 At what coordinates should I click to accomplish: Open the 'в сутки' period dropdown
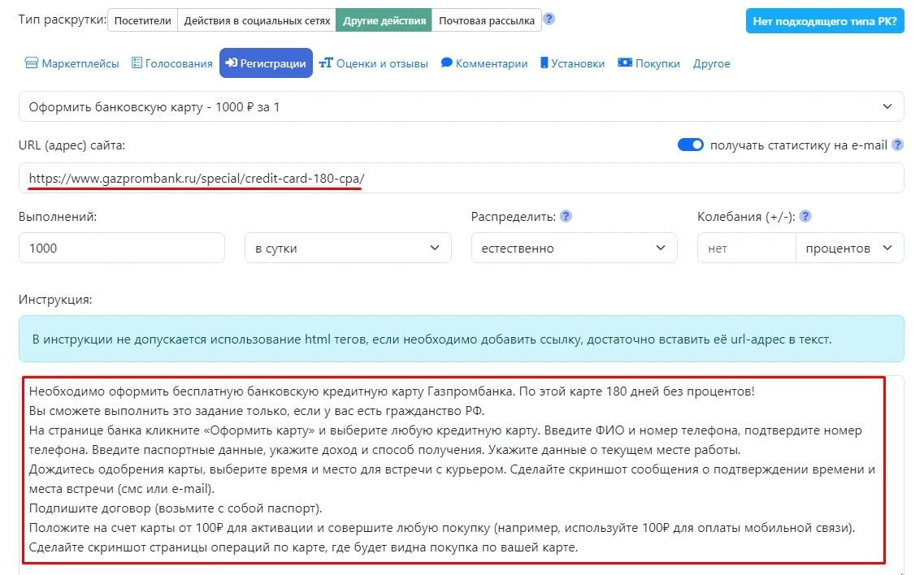(348, 249)
